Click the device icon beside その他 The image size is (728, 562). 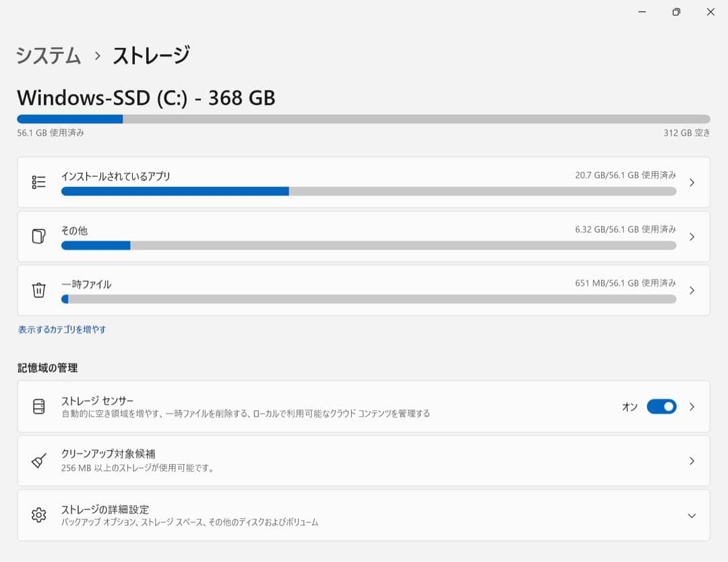[x=38, y=236]
